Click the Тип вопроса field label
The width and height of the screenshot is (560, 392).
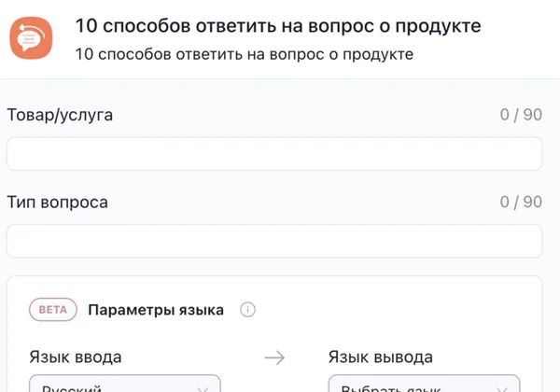[57, 202]
